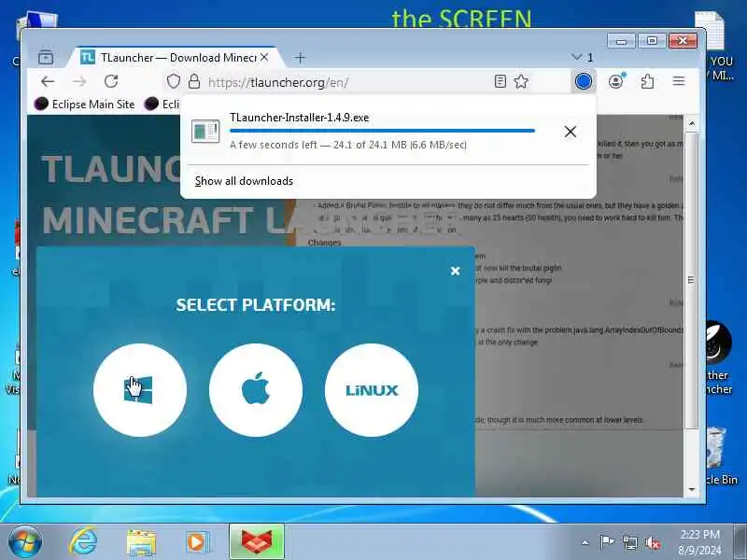Close the Select Platform dialog
This screenshot has width=747, height=560.
tap(455, 271)
